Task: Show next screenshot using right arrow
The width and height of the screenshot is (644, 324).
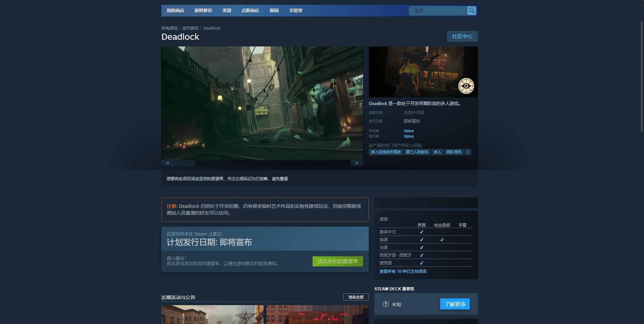Action: pyautogui.click(x=357, y=163)
